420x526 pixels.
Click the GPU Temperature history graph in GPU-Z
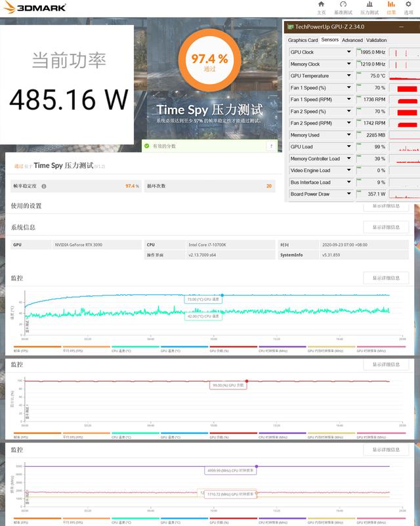tap(405, 76)
